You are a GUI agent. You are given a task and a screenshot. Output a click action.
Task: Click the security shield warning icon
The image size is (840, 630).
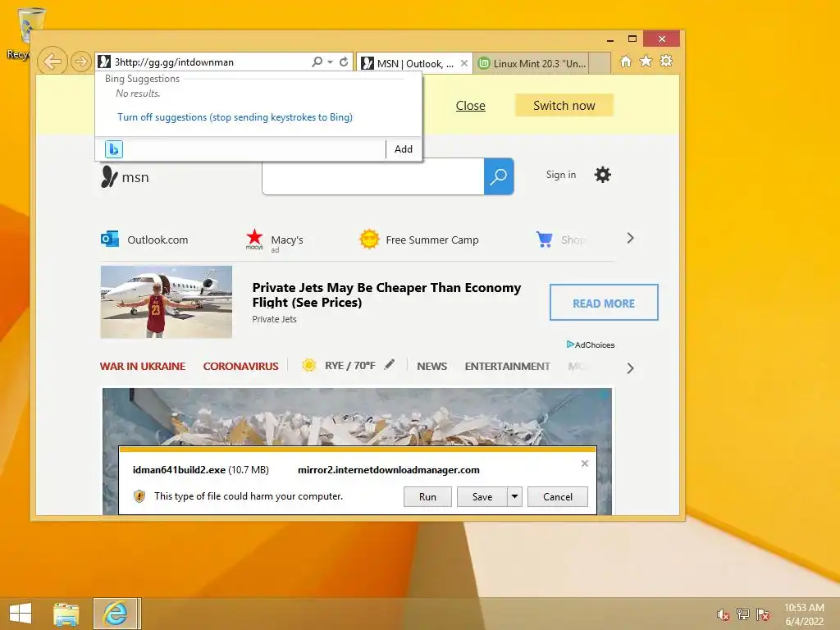[139, 496]
